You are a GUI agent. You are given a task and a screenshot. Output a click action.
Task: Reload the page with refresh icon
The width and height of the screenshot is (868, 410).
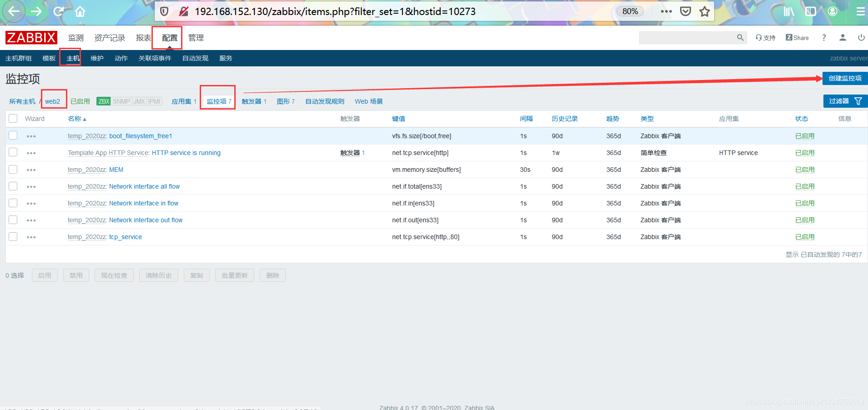pos(58,11)
